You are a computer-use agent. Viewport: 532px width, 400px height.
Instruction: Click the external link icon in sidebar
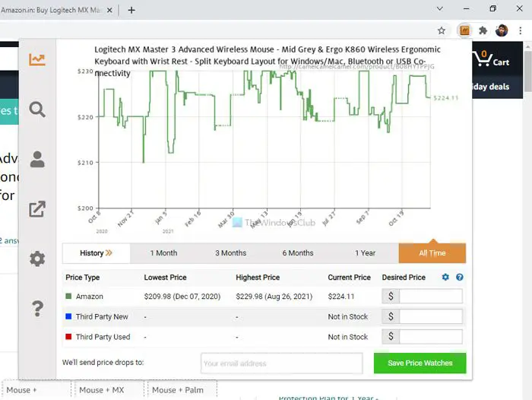[x=37, y=209]
